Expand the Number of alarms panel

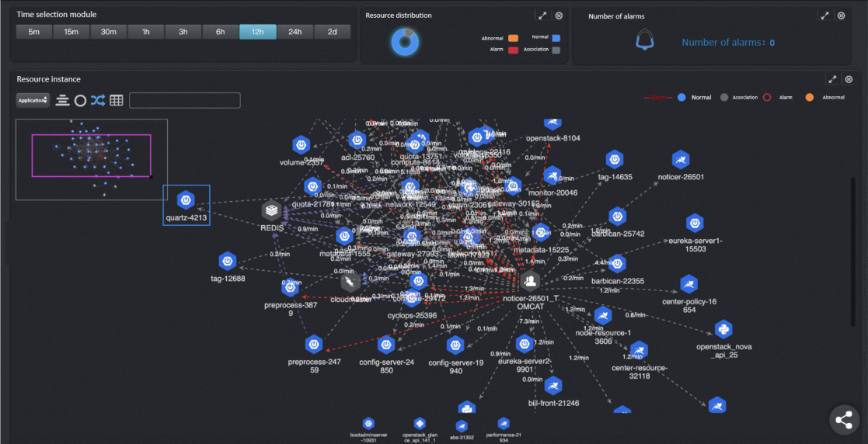coord(824,16)
